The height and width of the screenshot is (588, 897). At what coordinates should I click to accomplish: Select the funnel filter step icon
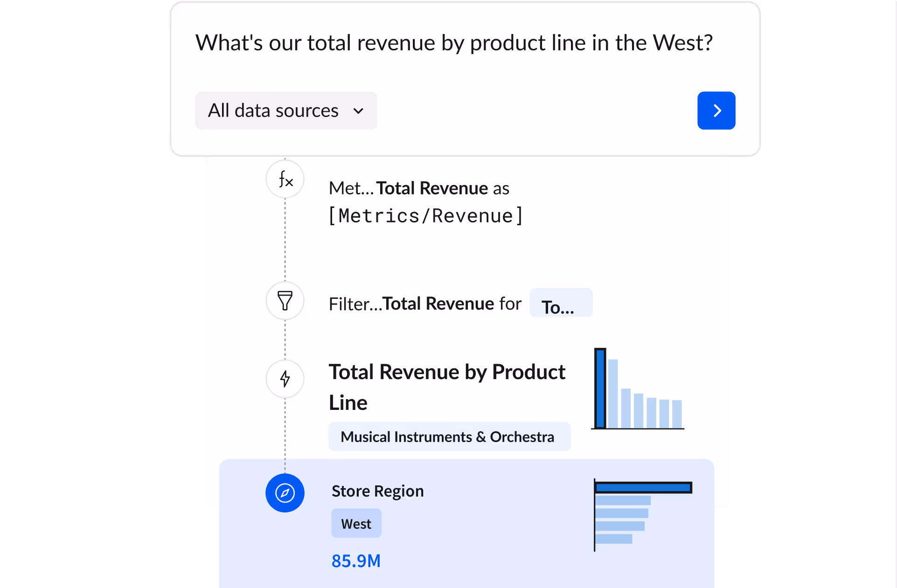point(285,301)
